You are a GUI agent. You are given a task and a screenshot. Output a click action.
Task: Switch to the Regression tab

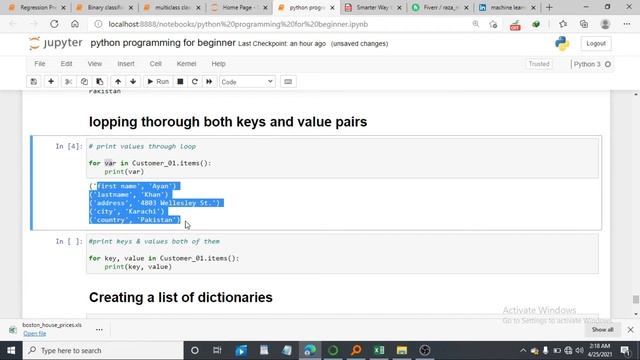(x=37, y=7)
